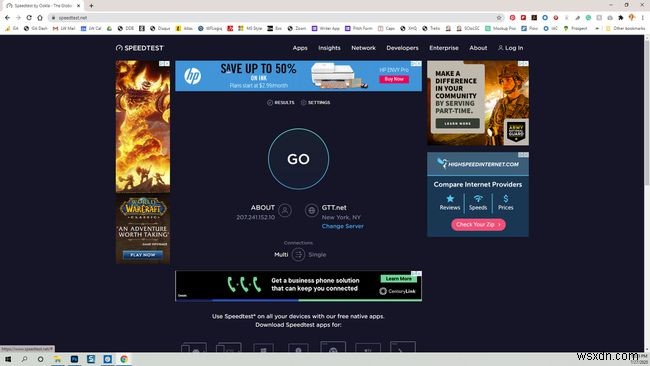Screen dimensions: 650x366
Task: Open the Developers menu item
Action: click(x=402, y=48)
